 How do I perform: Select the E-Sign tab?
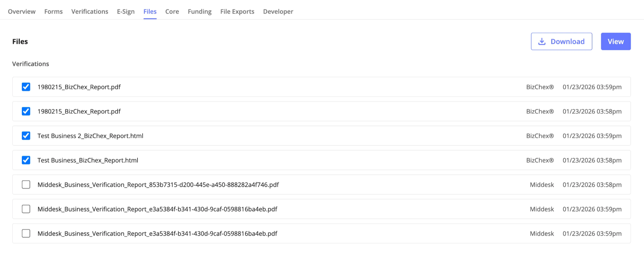pyautogui.click(x=126, y=12)
